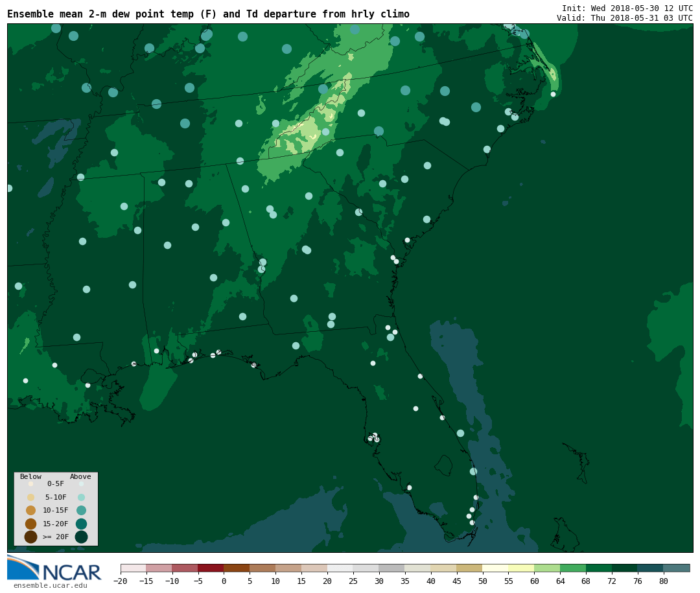
Task: Pick the colorbar swatch between 20 and 25
Action: [340, 568]
